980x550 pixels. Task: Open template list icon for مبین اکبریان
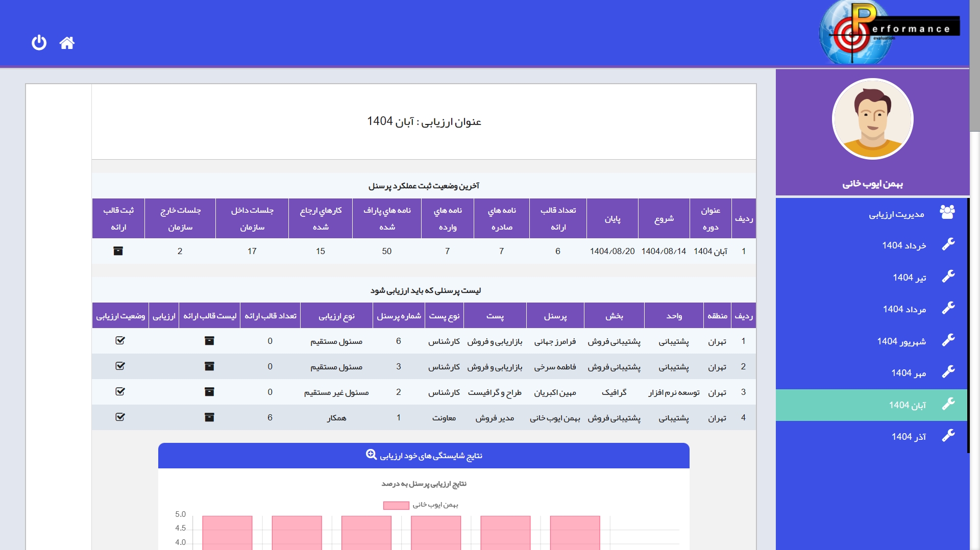point(209,392)
